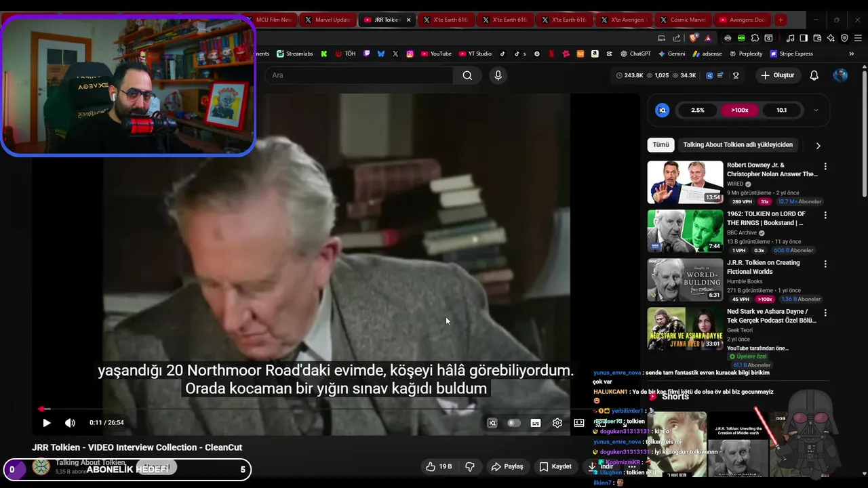Click the 2.5% vidIQ pill
868x488 pixels.
[x=698, y=110]
